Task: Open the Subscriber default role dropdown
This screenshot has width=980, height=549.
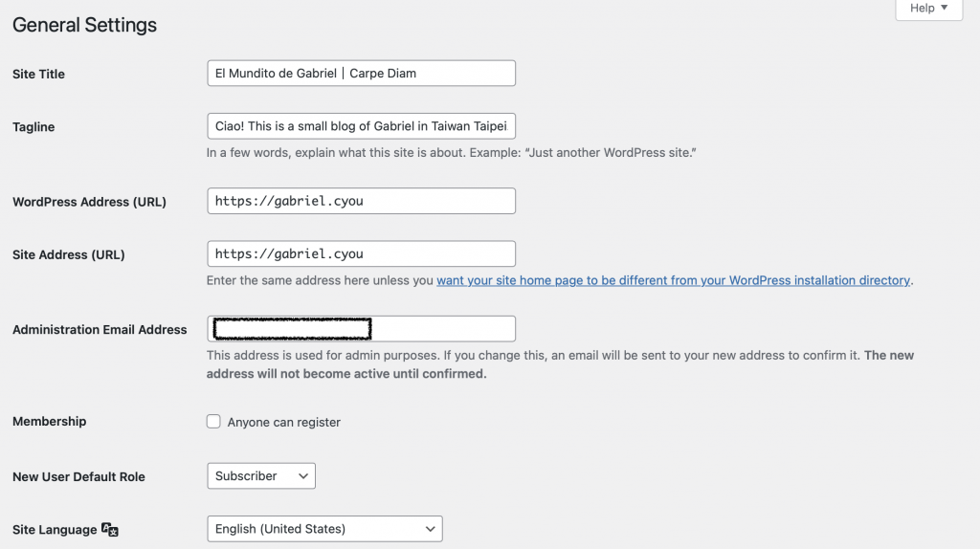Action: coord(261,476)
